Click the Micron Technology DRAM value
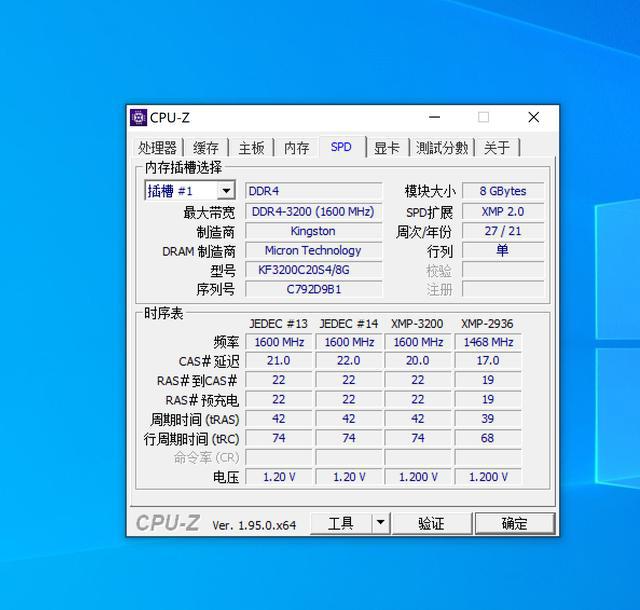640x610 pixels. coord(313,250)
